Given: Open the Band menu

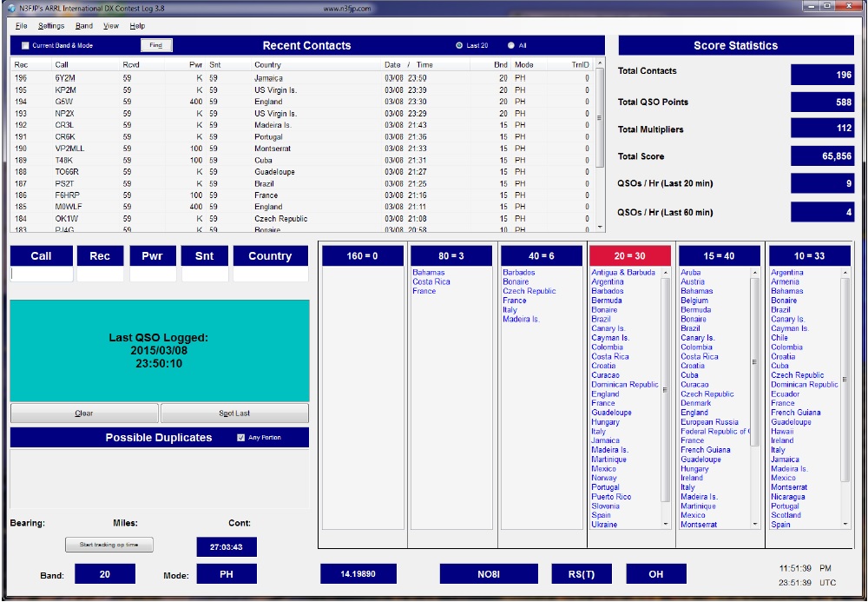Looking at the screenshot, I should [x=84, y=26].
